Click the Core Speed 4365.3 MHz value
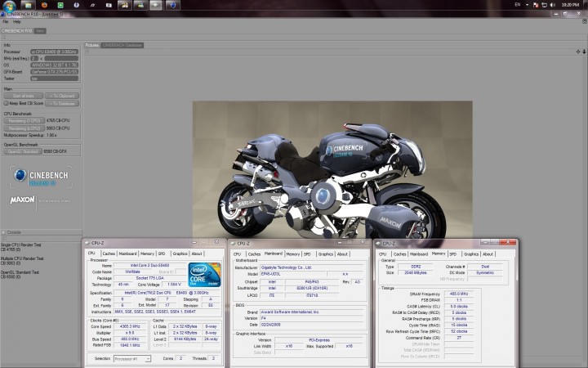Viewport: 588px width, 368px height. point(130,326)
